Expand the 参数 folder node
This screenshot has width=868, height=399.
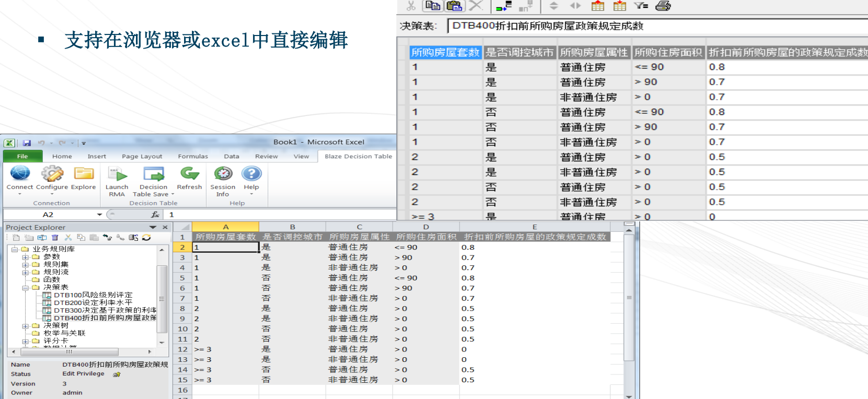(x=25, y=257)
